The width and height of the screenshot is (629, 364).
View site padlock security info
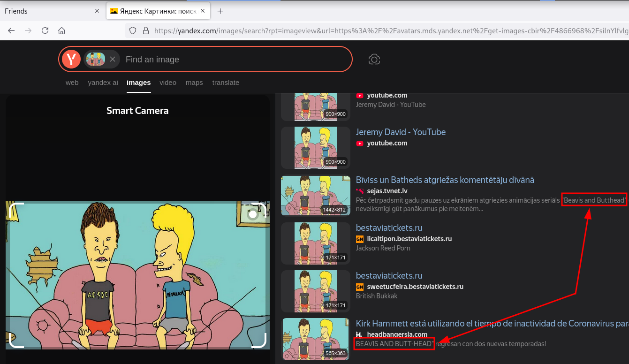145,30
